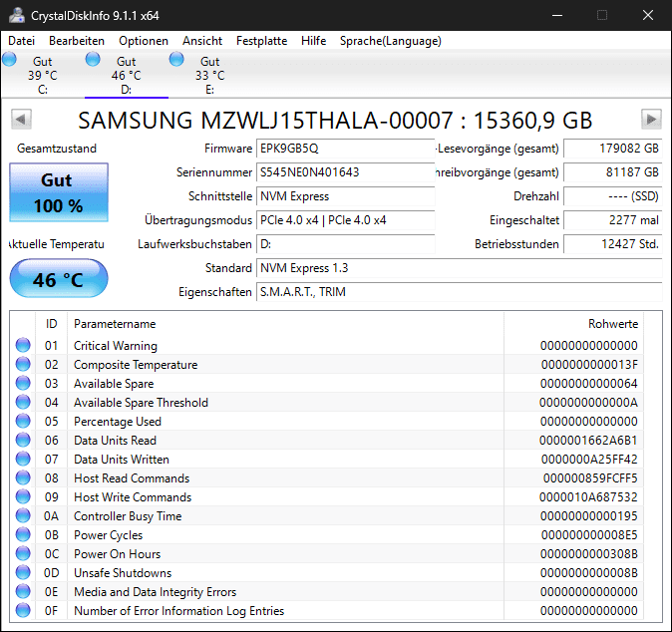This screenshot has height=632, width=672.
Task: Click total reads value 179082 GB
Action: [x=613, y=149]
